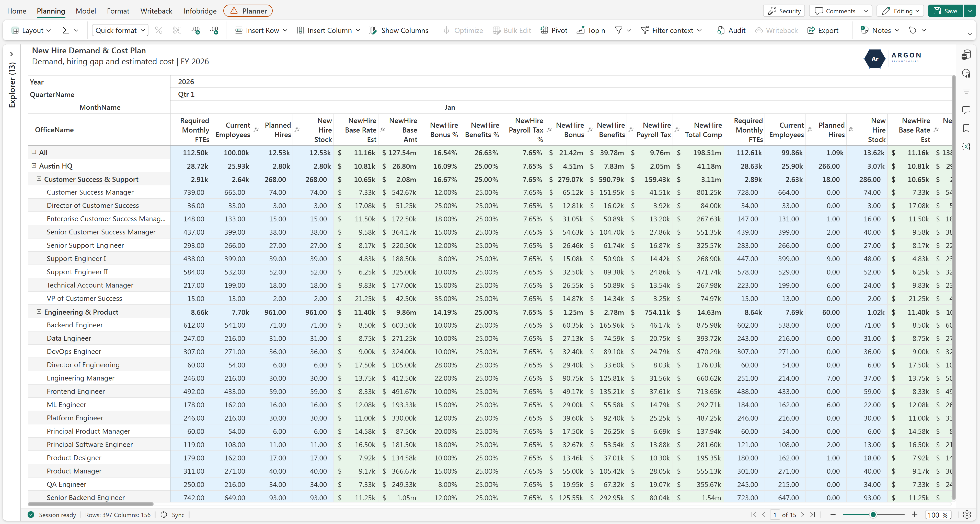Collapse the Austin HQ group
The image size is (980, 524).
(34, 166)
